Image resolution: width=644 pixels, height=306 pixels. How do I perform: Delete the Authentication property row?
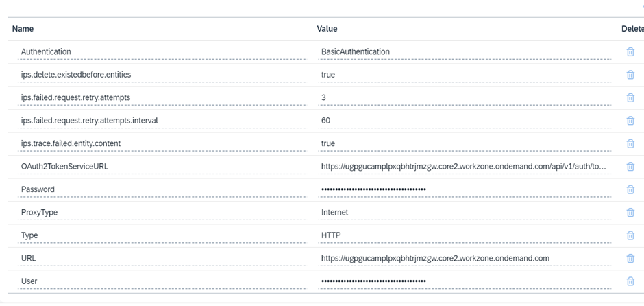tap(630, 51)
